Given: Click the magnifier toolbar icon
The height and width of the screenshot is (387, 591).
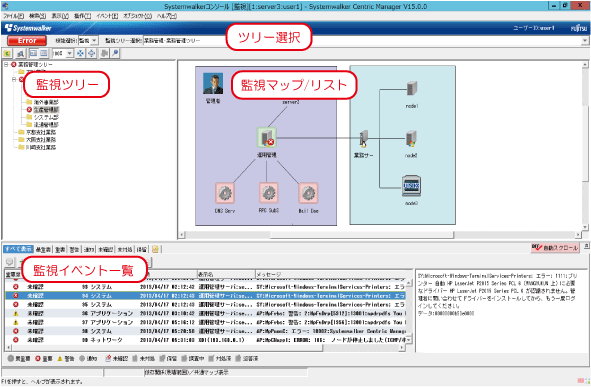Looking at the screenshot, I should point(115,54).
